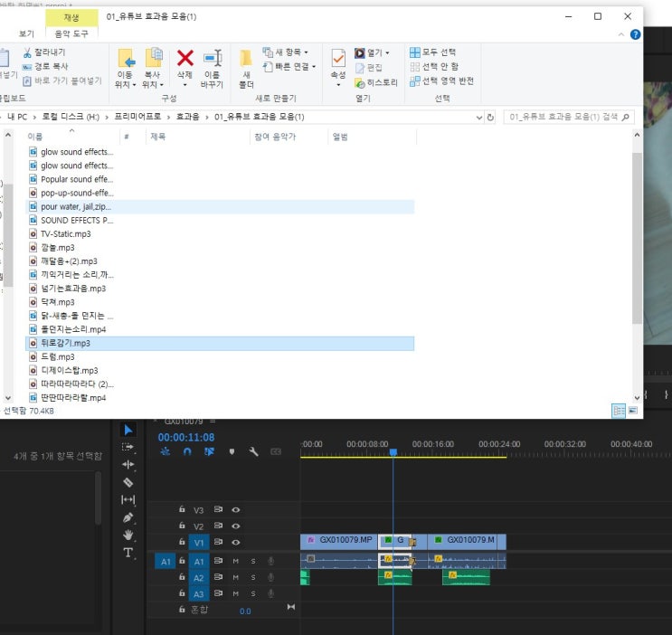672x635 pixels.
Task: Toggle snap magnet in timeline
Action: pos(187,451)
